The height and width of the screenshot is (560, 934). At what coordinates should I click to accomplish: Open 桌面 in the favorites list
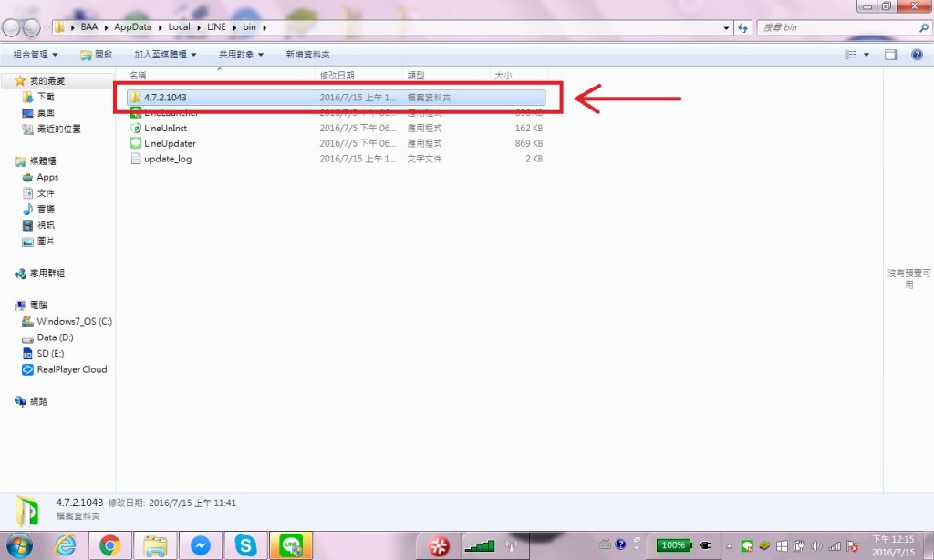tap(38, 112)
